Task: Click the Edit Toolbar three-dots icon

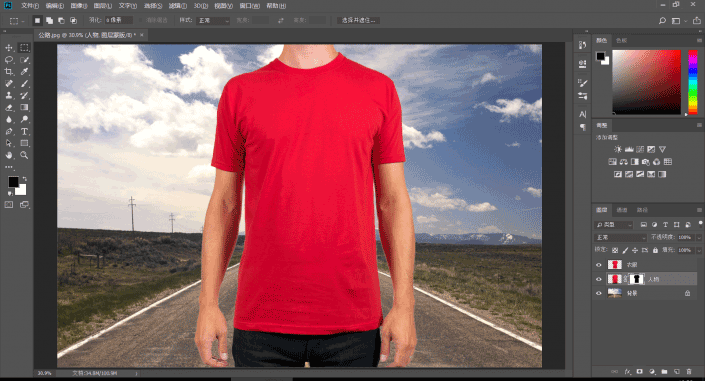Action: click(x=9, y=167)
